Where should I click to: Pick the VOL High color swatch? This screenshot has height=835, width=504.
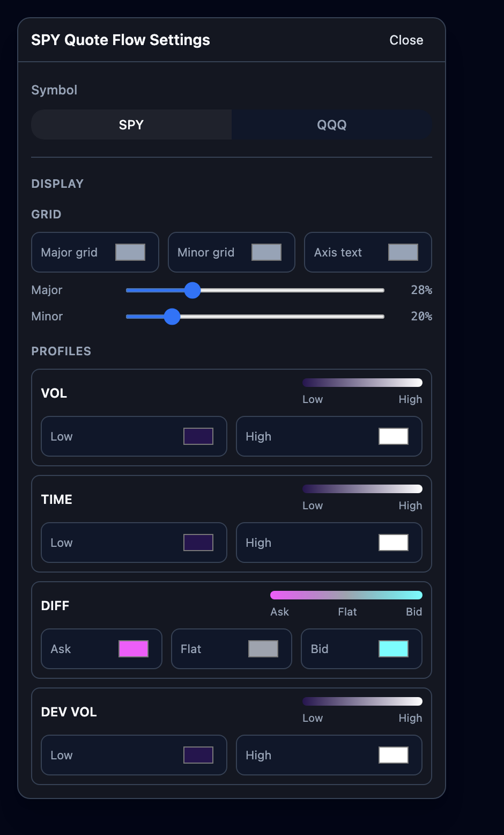[x=394, y=436]
